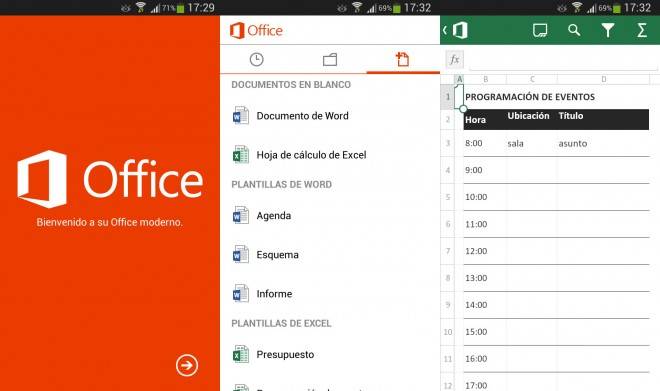Select row header 5
The height and width of the screenshot is (391, 660).
coord(447,197)
